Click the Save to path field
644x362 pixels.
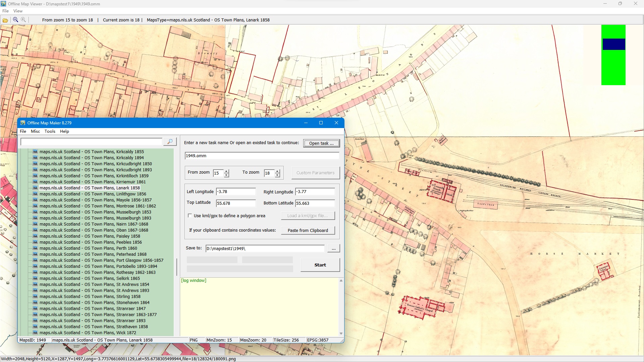(265, 248)
